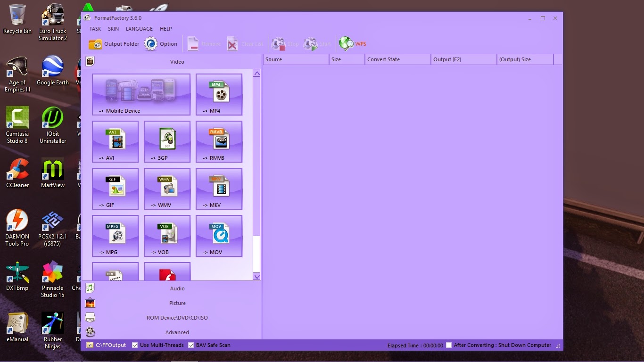The image size is (644, 362).
Task: Click the IObit Uninstaller desktop icon
Action: (x=53, y=125)
